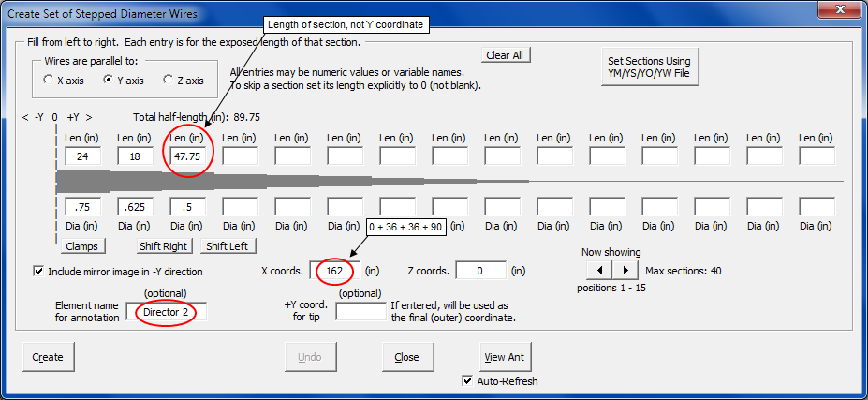This screenshot has height=400, width=868.
Task: Select the Y axis radio button
Action: (x=109, y=81)
